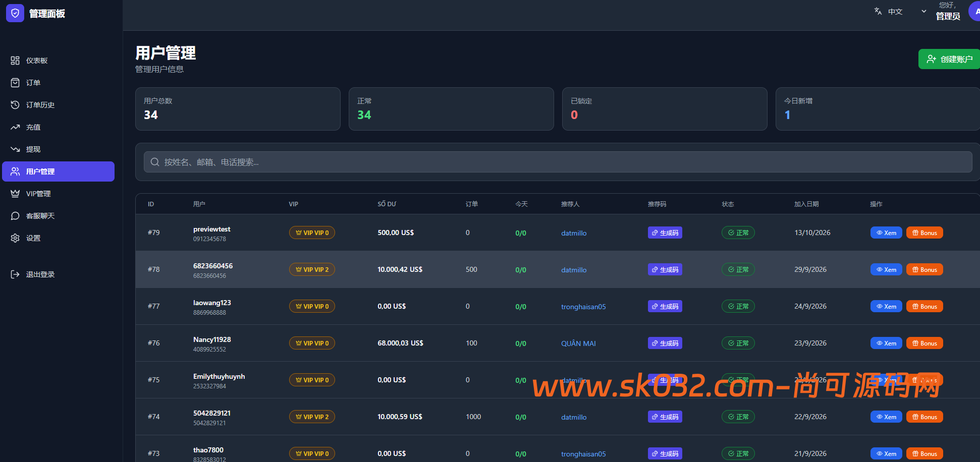Open the 仪表板 dashboard menu item
This screenshot has height=462, width=980.
pos(58,61)
